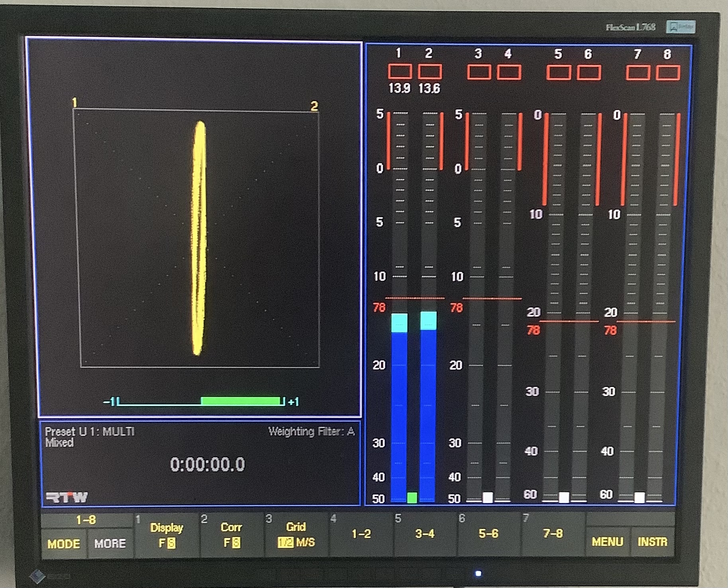Click the Mixed status text
Viewport: 728px width, 588px height.
click(59, 442)
